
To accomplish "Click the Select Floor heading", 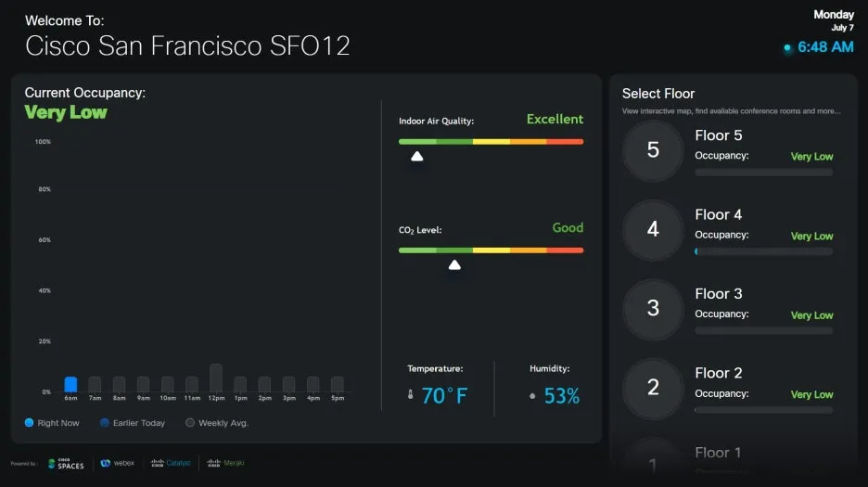I will (x=658, y=94).
